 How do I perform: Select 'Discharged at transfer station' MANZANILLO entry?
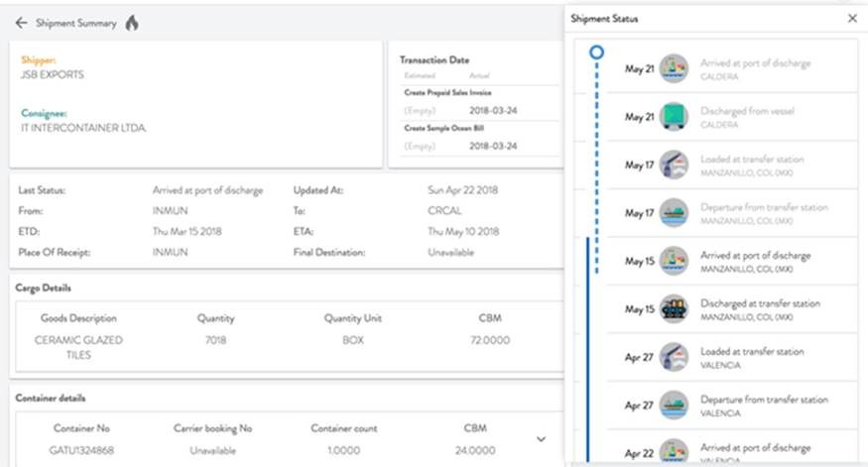pos(732,309)
